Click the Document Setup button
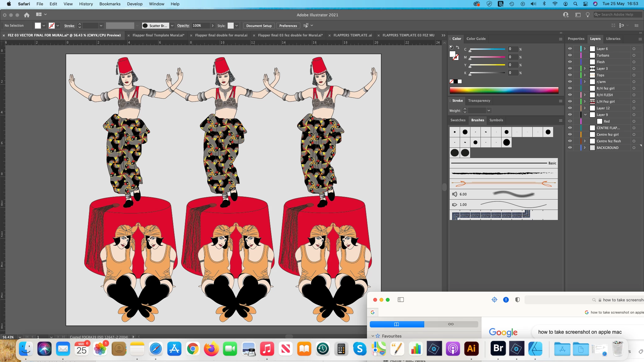The height and width of the screenshot is (362, 644). click(259, 26)
